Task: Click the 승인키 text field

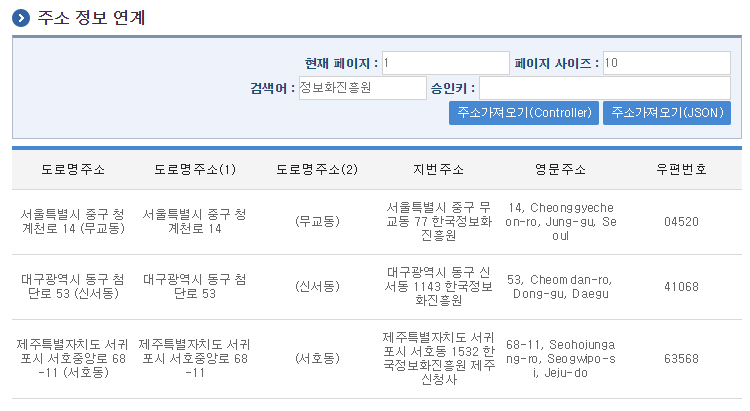Action: (x=605, y=88)
